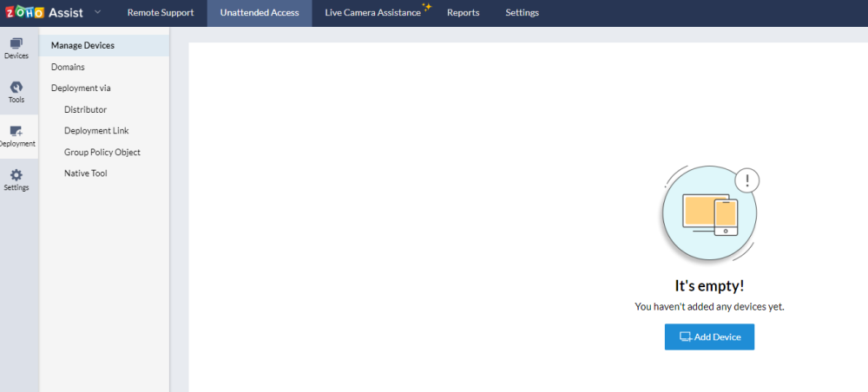Go to the Reports tab

[464, 13]
